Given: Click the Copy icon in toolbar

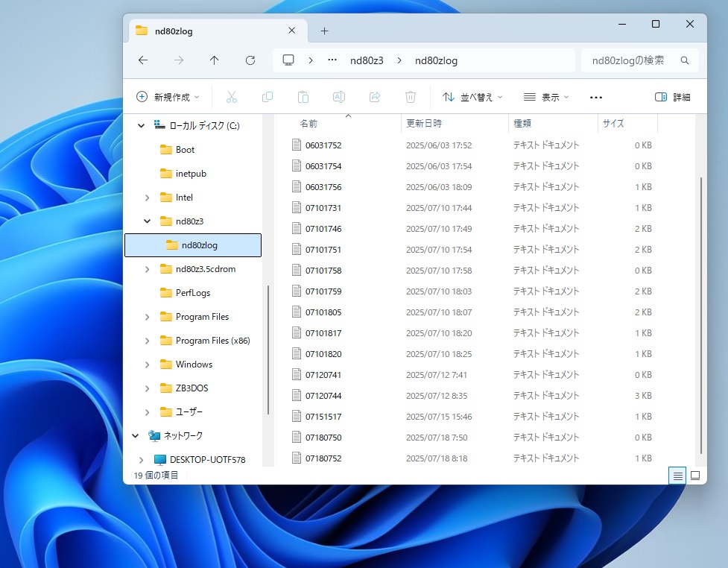Looking at the screenshot, I should pos(268,97).
